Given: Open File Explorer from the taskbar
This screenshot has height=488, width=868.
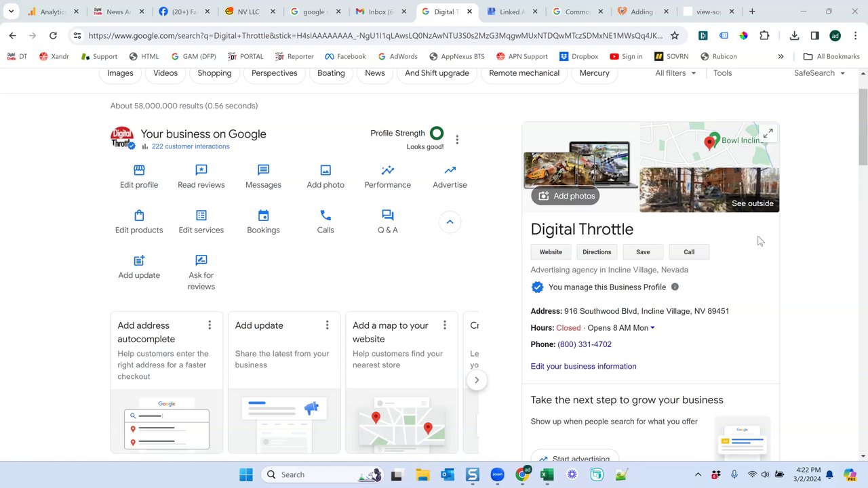Looking at the screenshot, I should pyautogui.click(x=422, y=474).
